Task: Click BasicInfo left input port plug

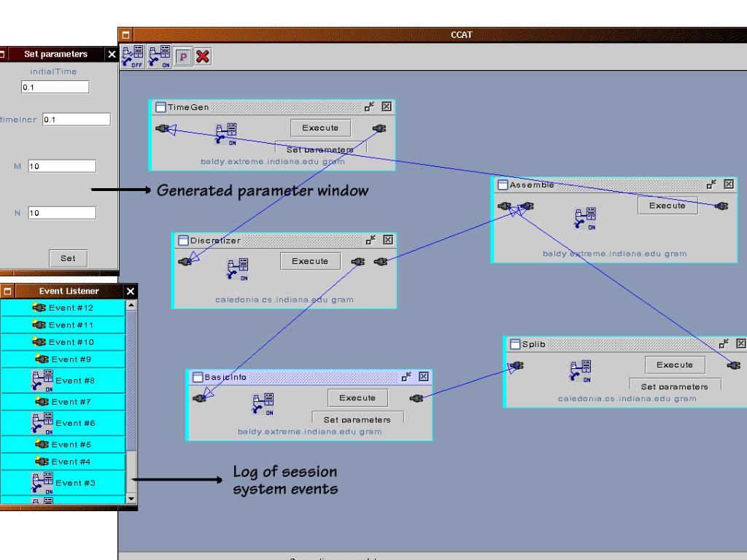Action: 199,398
